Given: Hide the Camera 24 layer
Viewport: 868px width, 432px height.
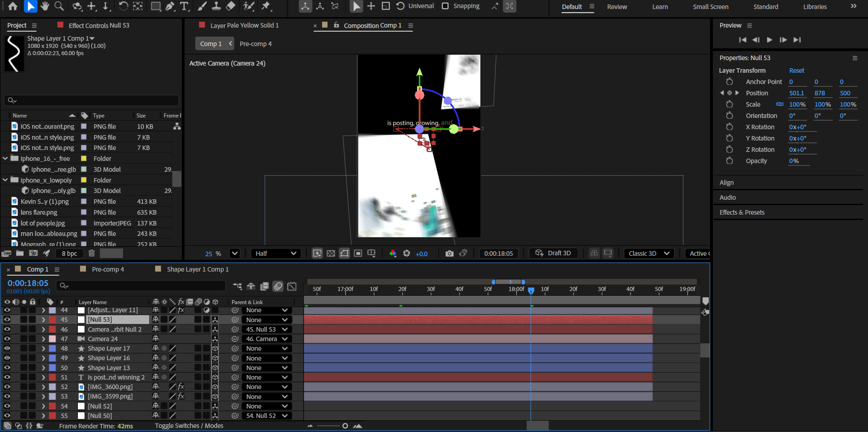Looking at the screenshot, I should (x=7, y=339).
